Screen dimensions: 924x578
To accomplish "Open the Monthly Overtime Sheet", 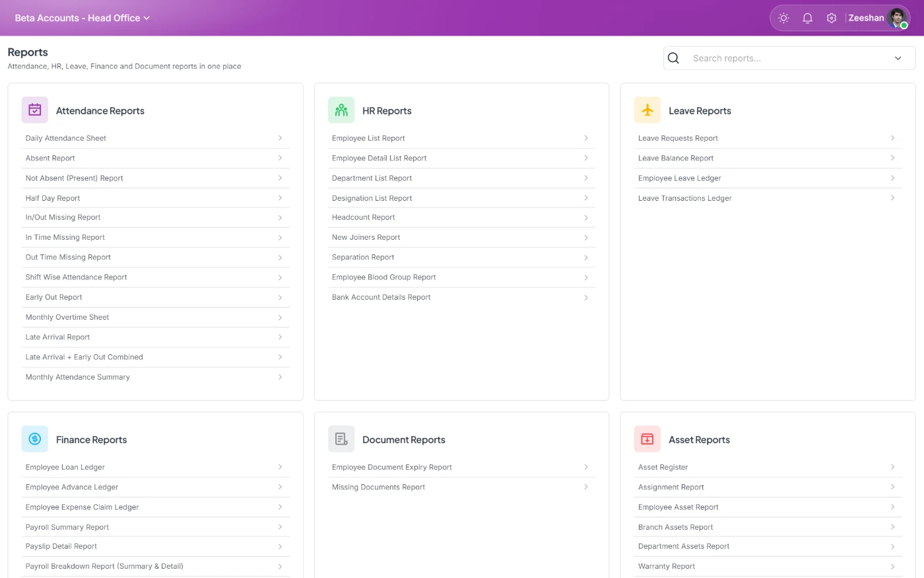I will pyautogui.click(x=155, y=317).
